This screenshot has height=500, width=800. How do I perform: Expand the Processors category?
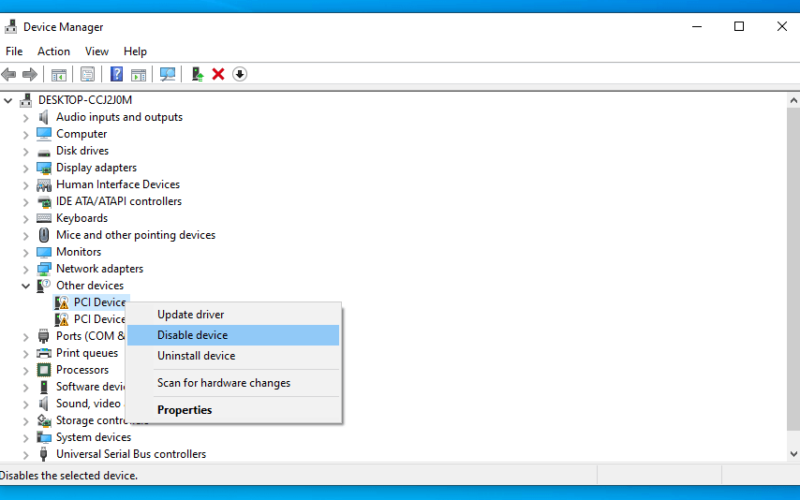point(26,370)
